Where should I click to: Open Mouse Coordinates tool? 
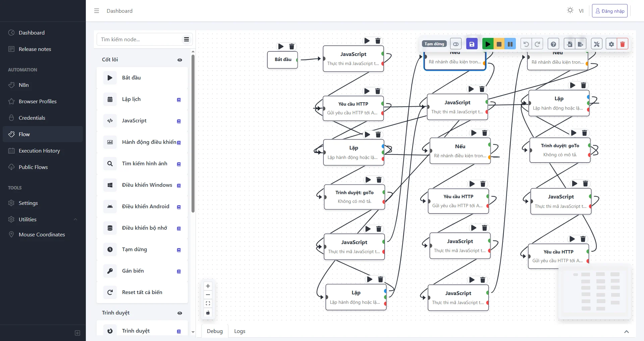coord(43,234)
